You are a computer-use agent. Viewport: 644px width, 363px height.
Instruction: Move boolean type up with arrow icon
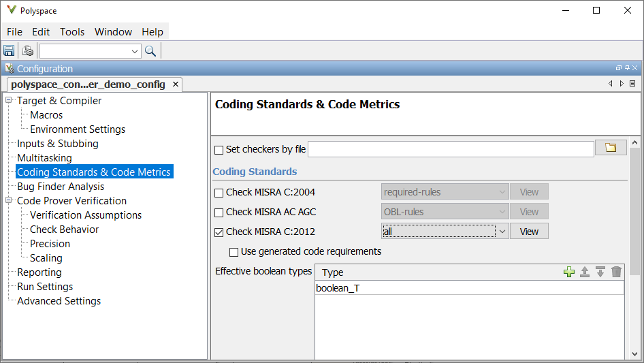tap(585, 272)
